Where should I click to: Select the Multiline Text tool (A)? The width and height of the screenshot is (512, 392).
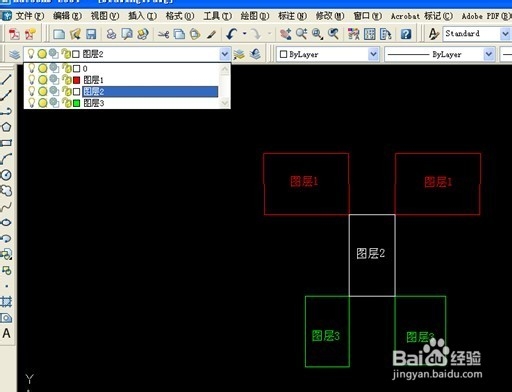pyautogui.click(x=6, y=333)
